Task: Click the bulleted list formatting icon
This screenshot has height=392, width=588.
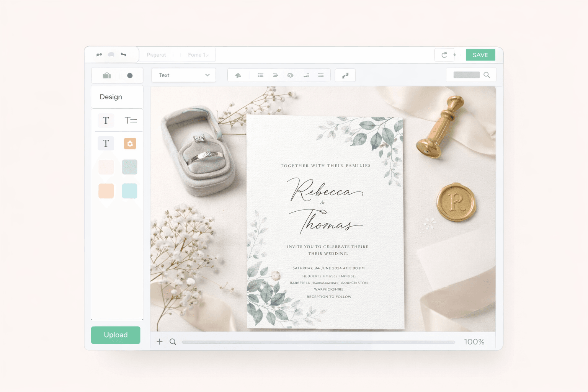Action: 260,75
